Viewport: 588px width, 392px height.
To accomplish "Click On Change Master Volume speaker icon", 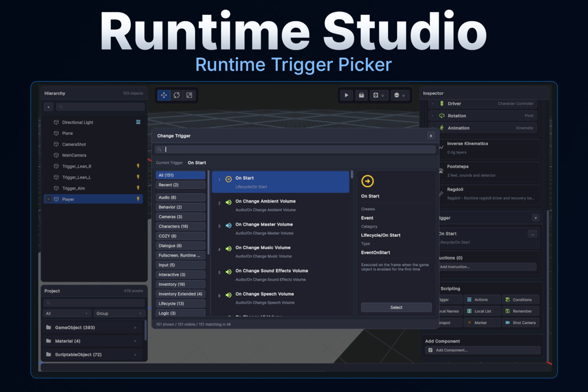I will (x=228, y=225).
